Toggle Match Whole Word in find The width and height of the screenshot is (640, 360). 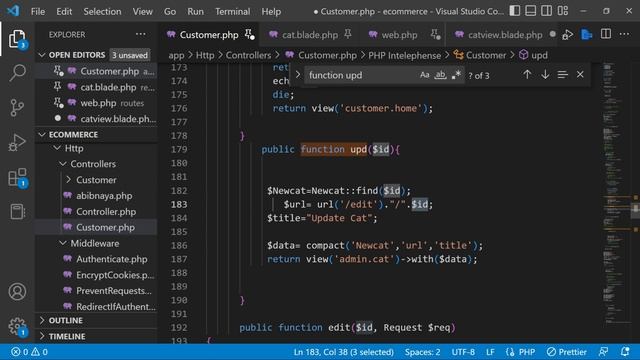440,75
